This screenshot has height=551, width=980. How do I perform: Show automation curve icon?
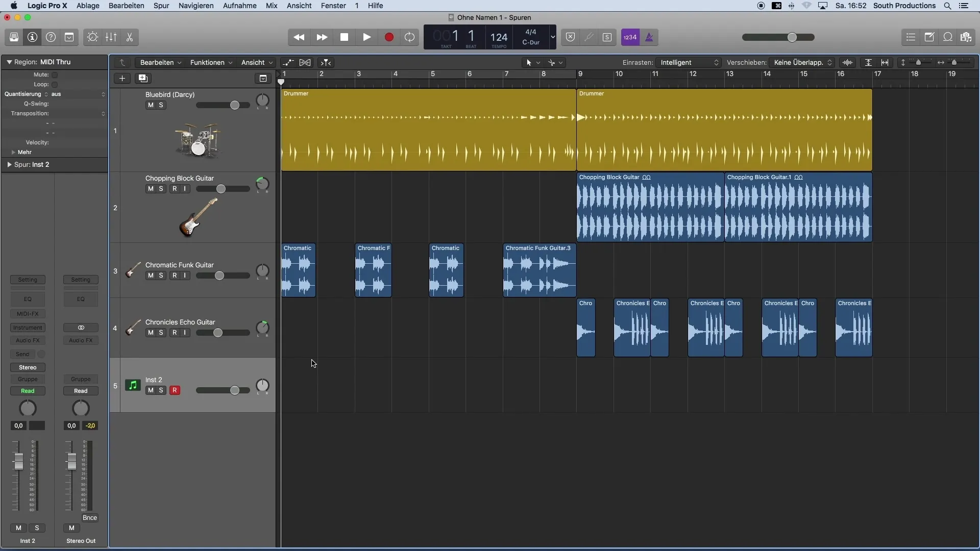[x=288, y=62]
